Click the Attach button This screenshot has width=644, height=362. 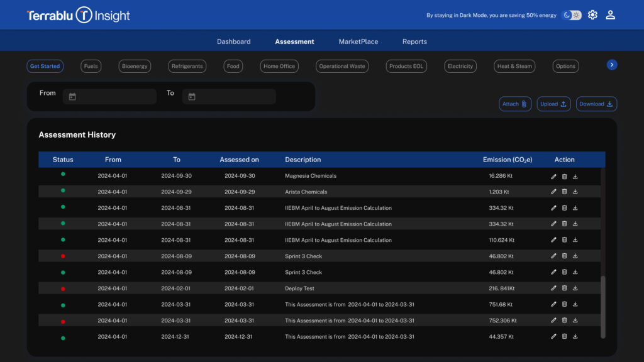(515, 104)
